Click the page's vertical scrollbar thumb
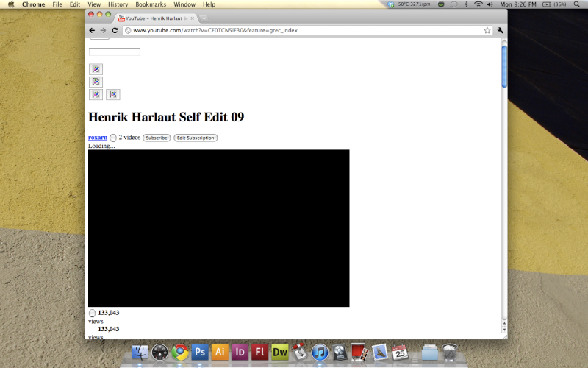 (x=504, y=66)
